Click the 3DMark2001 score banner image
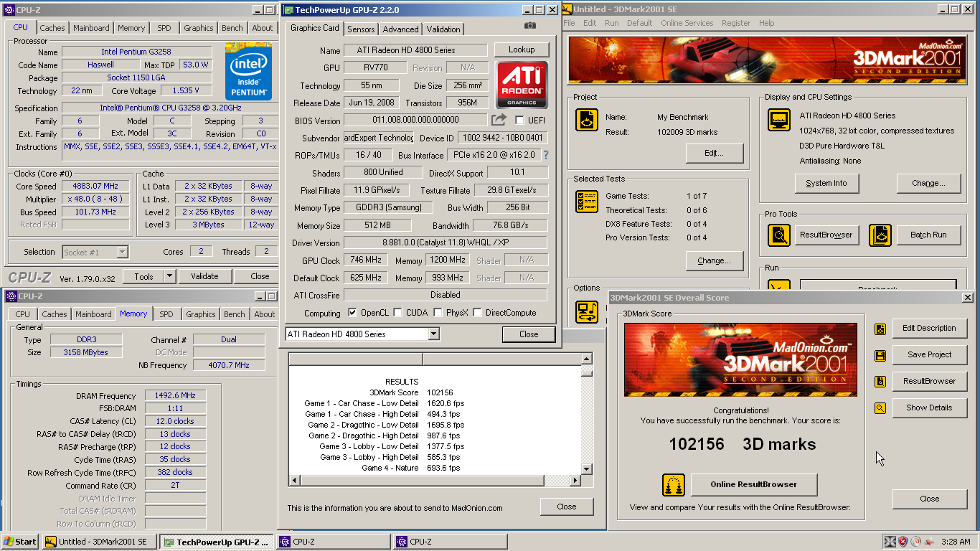Viewport: 980px width, 551px height. point(740,359)
